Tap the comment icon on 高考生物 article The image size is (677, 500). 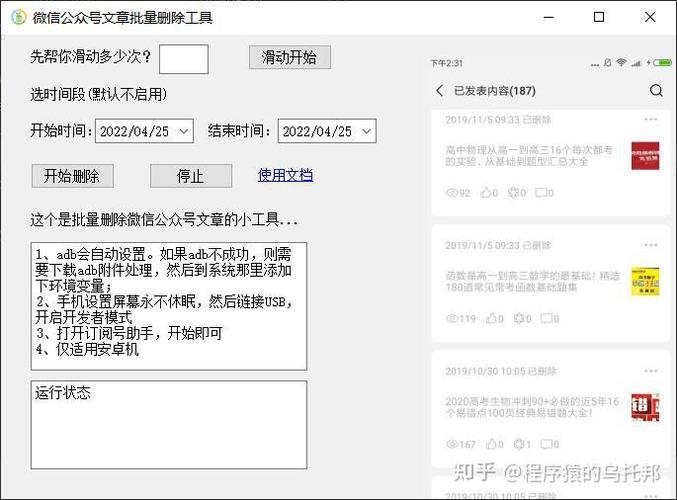[547, 443]
